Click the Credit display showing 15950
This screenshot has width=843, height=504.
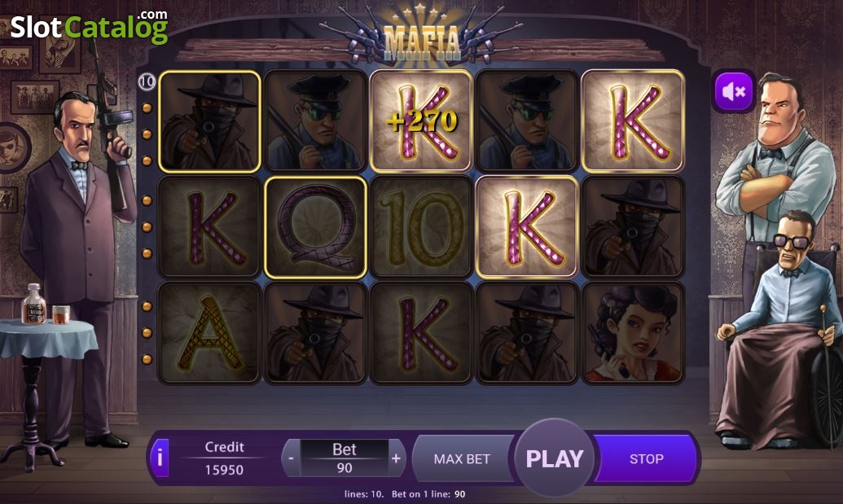(224, 458)
